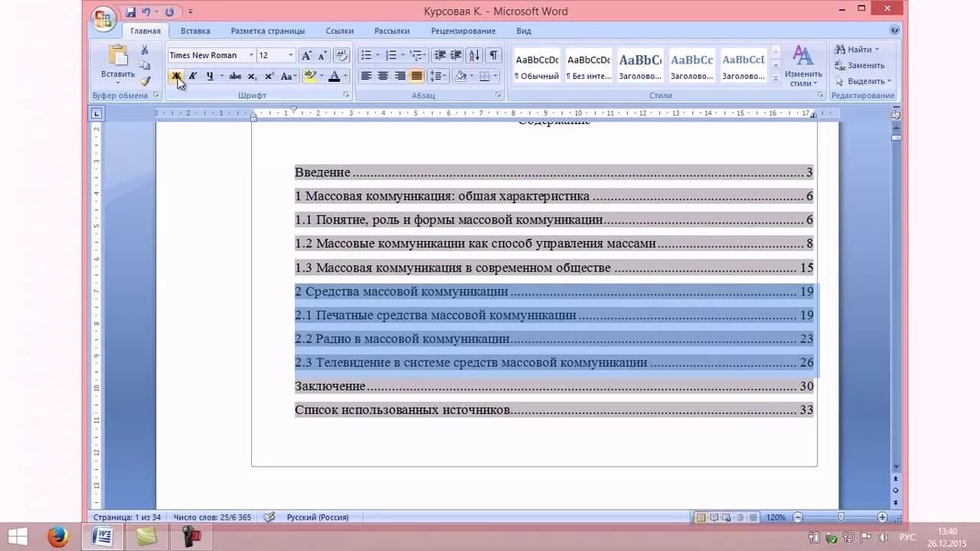
Task: Switch to Outline view
Action: [x=740, y=517]
